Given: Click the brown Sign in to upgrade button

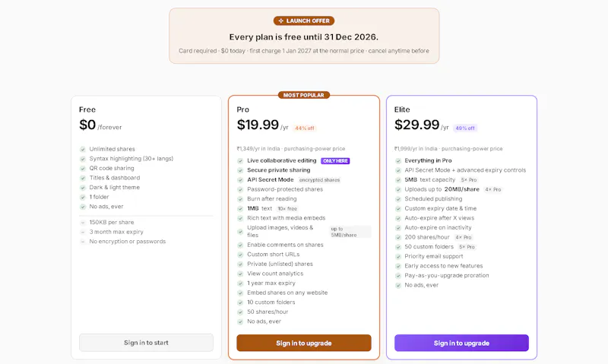Looking at the screenshot, I should (304, 343).
